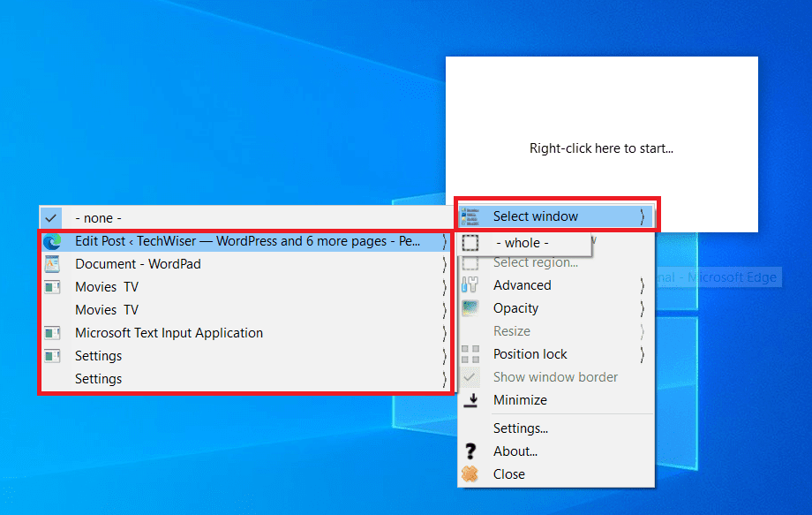Choose the Resize menu entry

[x=512, y=331]
